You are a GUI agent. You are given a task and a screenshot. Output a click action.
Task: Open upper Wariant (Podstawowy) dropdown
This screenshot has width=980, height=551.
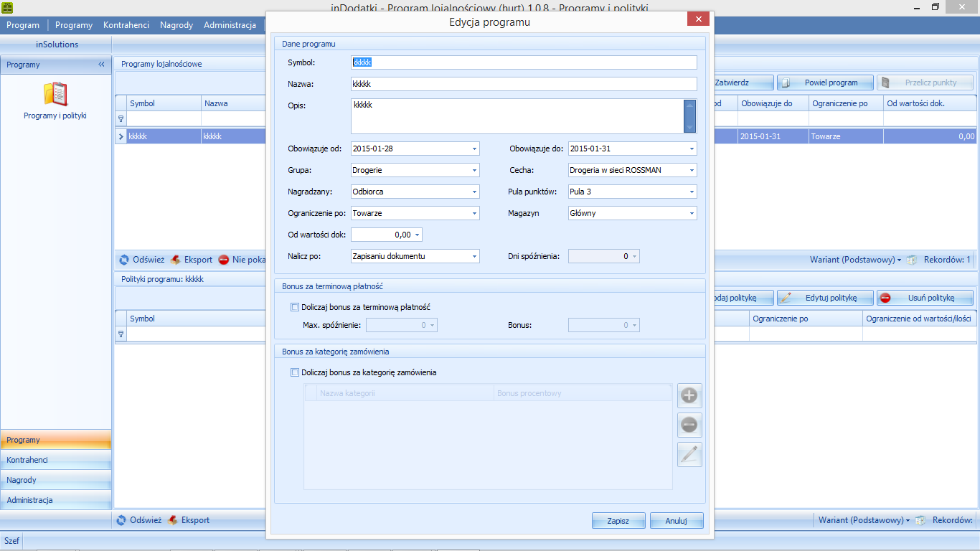(855, 260)
